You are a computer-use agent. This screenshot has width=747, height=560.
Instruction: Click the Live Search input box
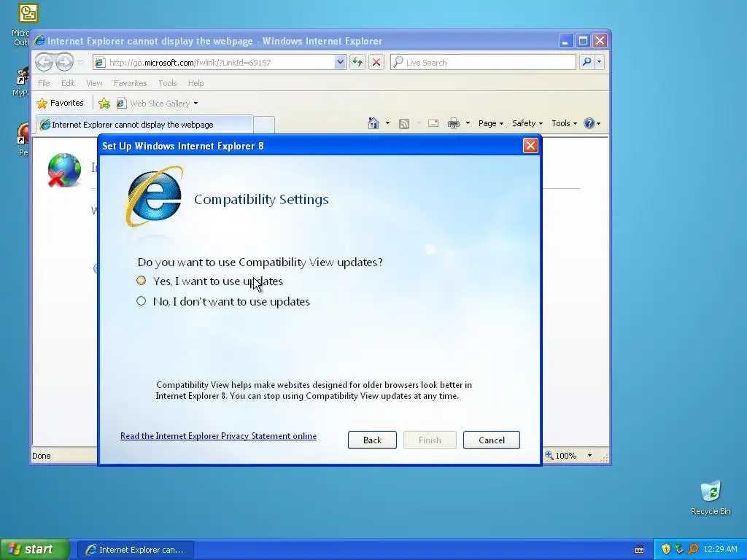(483, 63)
